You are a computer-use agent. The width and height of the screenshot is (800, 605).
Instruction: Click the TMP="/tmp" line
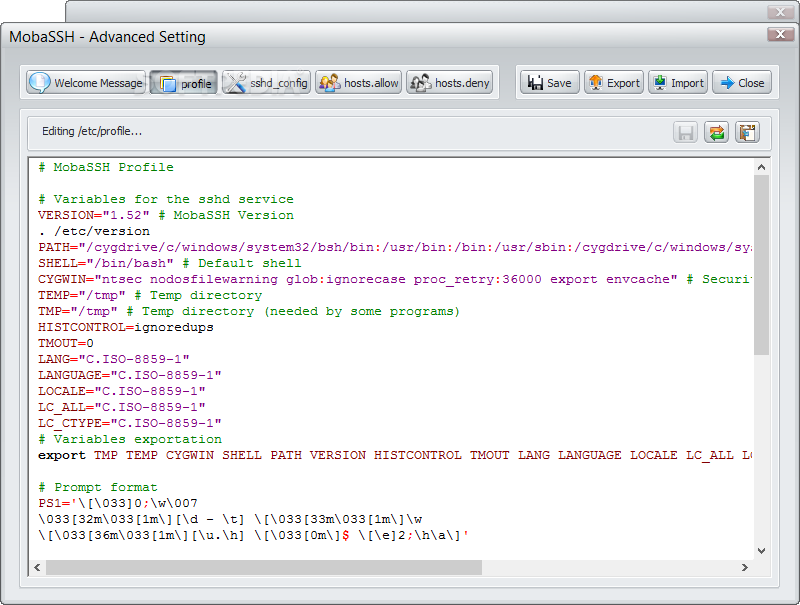click(249, 311)
